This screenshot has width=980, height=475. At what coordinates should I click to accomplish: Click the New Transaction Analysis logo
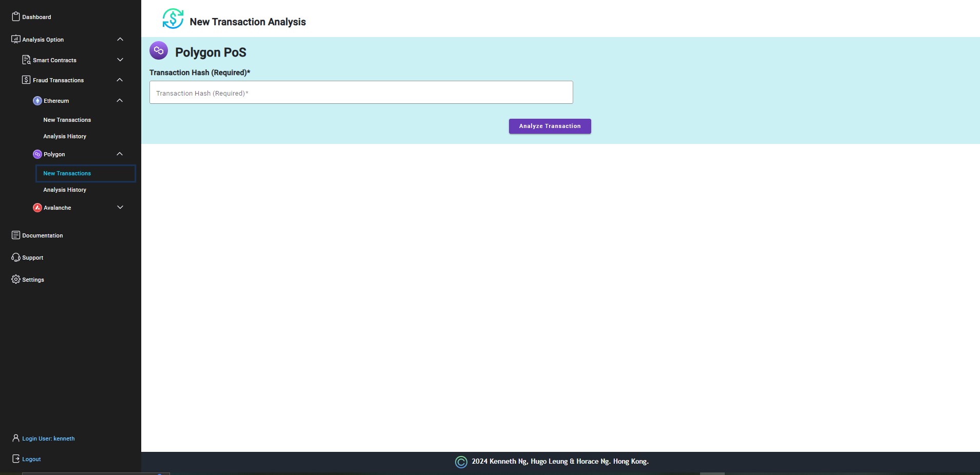click(x=173, y=19)
